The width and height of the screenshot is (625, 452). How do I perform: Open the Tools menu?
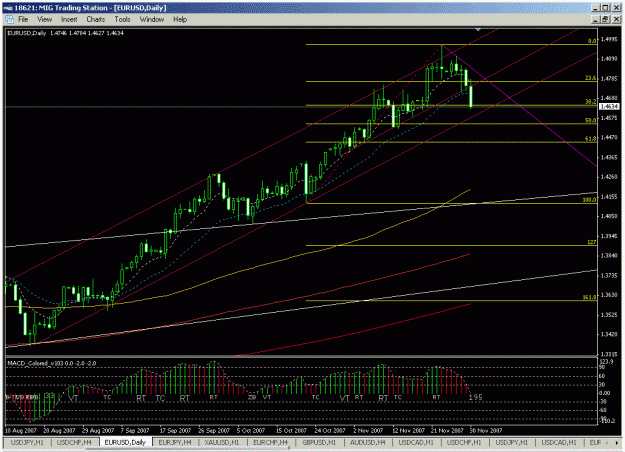[x=122, y=19]
